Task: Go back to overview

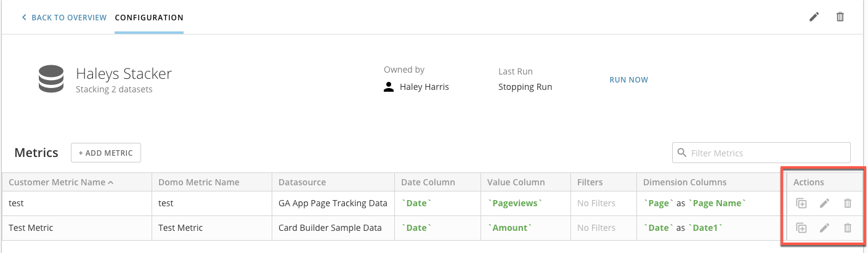Action: tap(64, 17)
